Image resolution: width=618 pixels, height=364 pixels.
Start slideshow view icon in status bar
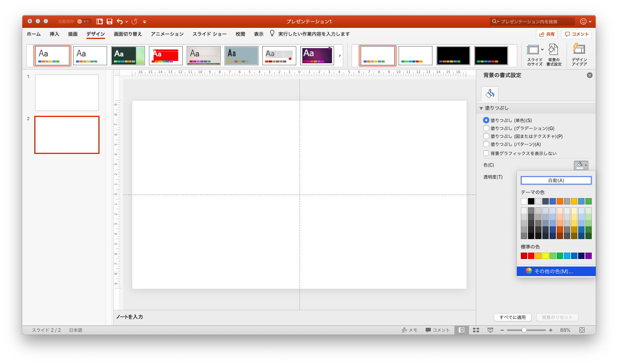tap(490, 330)
